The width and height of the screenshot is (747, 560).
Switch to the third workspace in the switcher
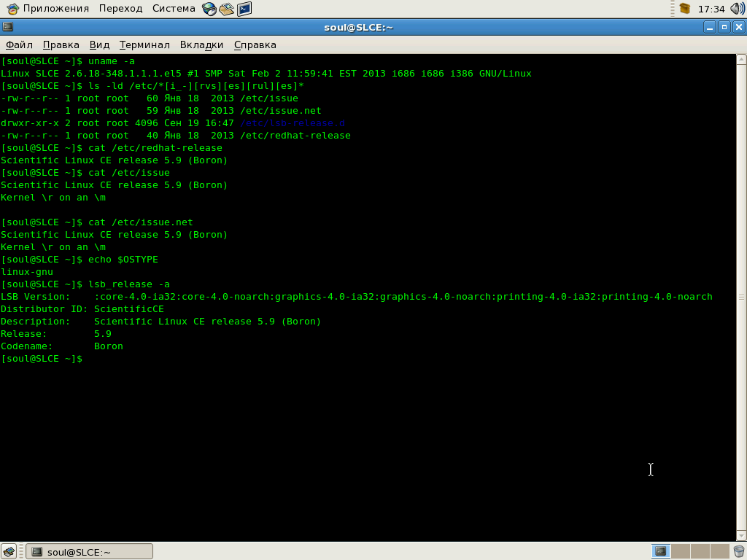click(700, 551)
